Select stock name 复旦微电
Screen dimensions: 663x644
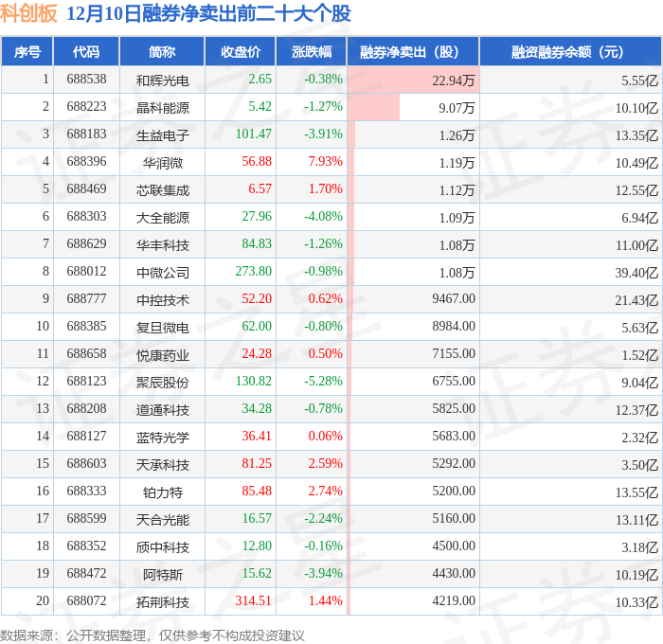tap(162, 328)
